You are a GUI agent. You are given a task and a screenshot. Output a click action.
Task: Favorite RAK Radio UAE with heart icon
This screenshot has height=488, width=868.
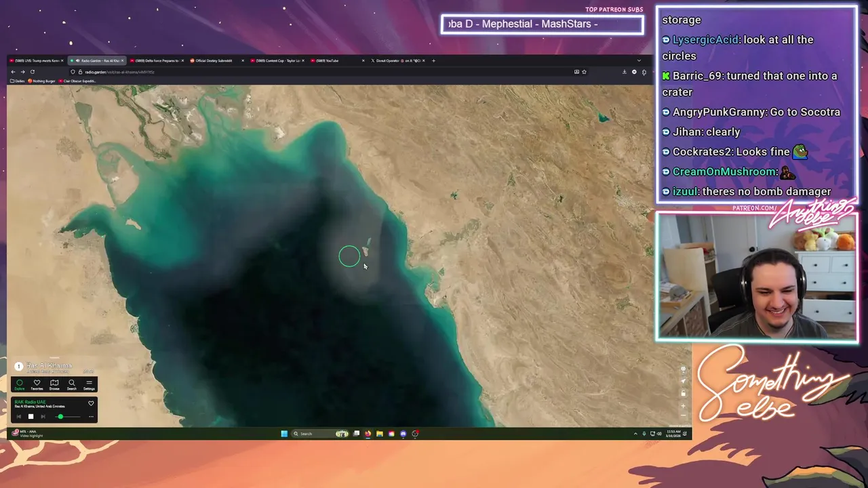(x=91, y=403)
